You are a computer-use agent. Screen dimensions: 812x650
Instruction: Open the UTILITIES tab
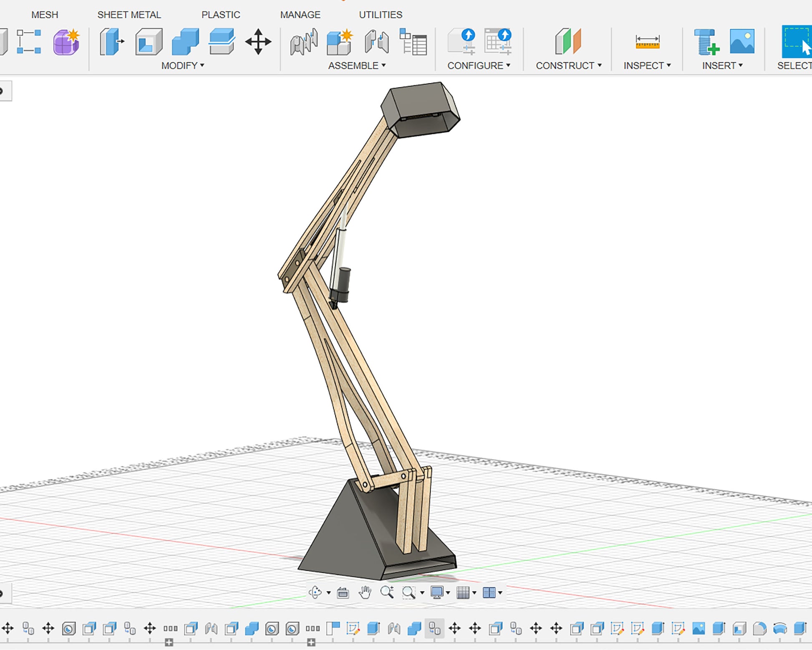click(381, 15)
